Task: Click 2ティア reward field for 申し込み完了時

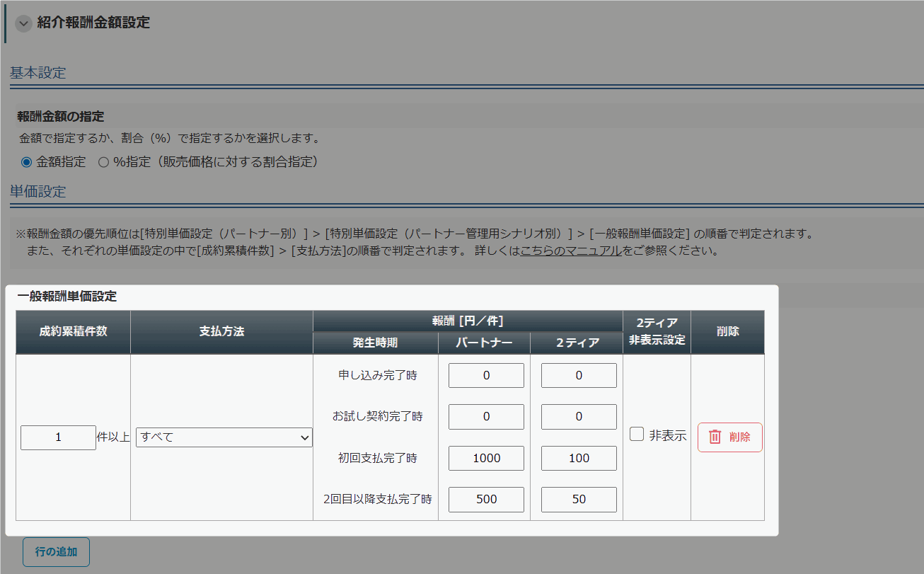Action: tap(579, 376)
